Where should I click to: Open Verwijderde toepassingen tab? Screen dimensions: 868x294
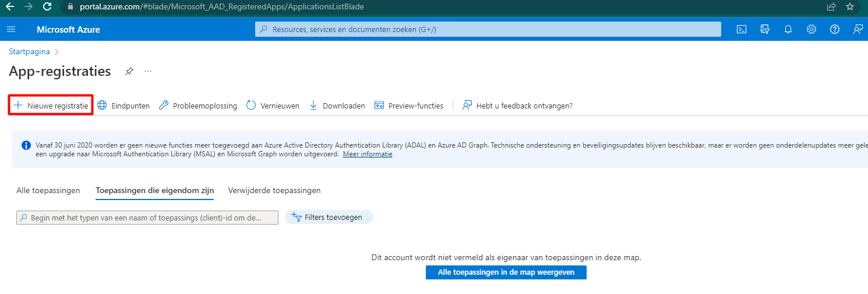[x=274, y=190]
